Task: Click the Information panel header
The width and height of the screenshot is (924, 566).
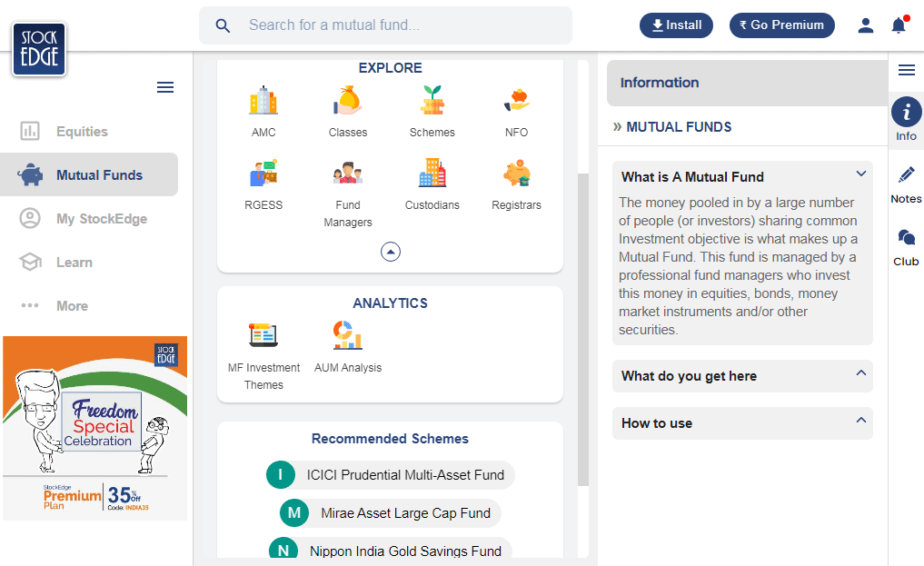Action: click(x=747, y=83)
